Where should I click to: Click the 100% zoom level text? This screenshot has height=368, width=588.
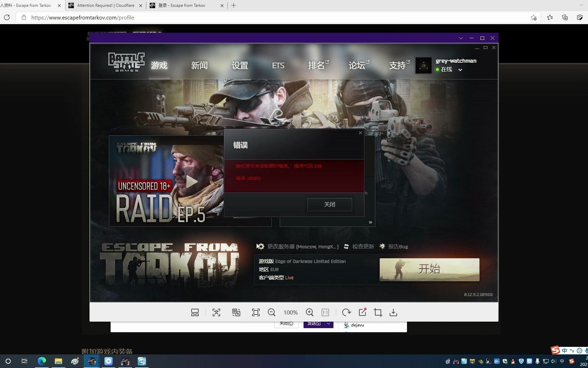click(291, 312)
